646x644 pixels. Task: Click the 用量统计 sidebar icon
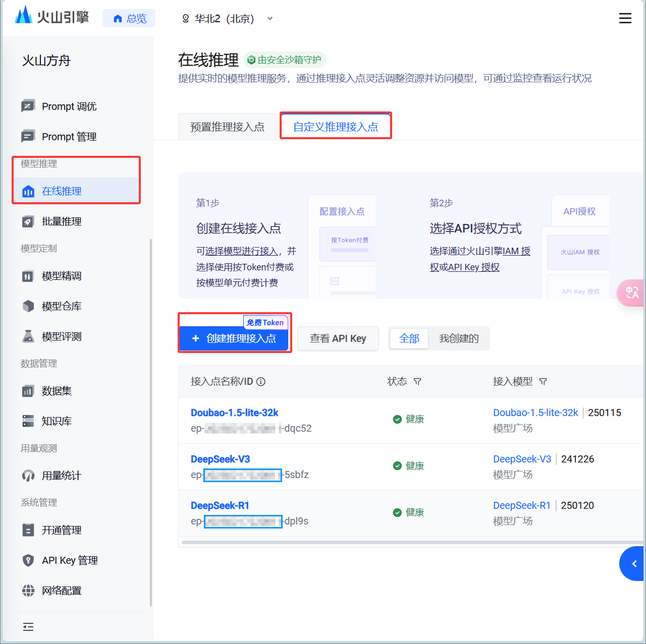pyautogui.click(x=28, y=476)
